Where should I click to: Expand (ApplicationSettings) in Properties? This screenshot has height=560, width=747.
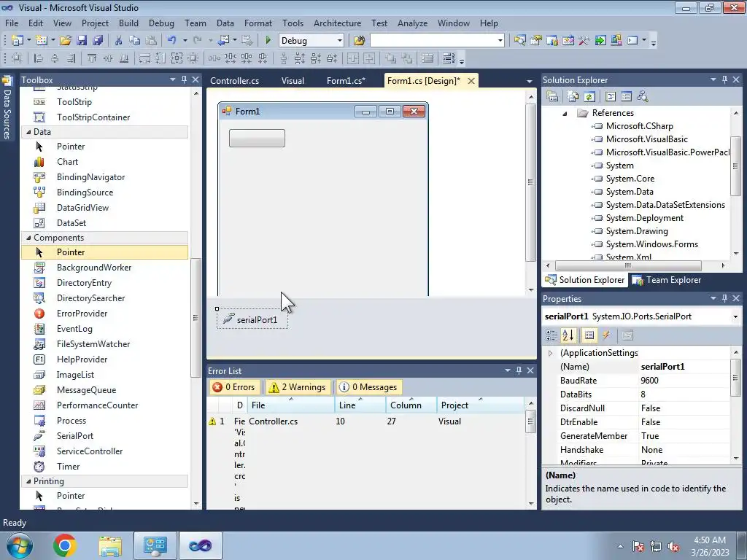[x=550, y=353]
